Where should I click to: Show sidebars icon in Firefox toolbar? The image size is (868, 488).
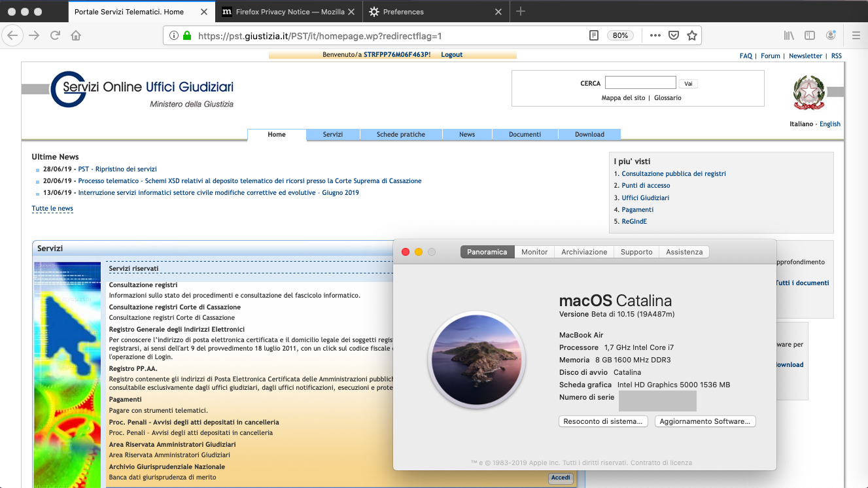(810, 35)
